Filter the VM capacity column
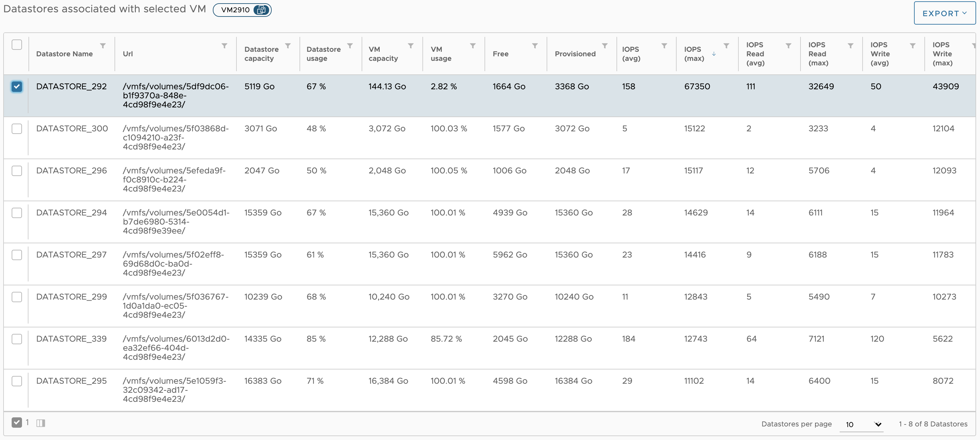This screenshot has height=440, width=980. 411,46
